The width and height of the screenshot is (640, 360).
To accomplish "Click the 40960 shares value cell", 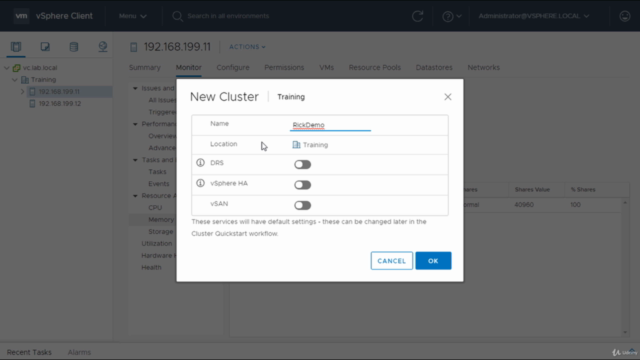I will [x=524, y=205].
